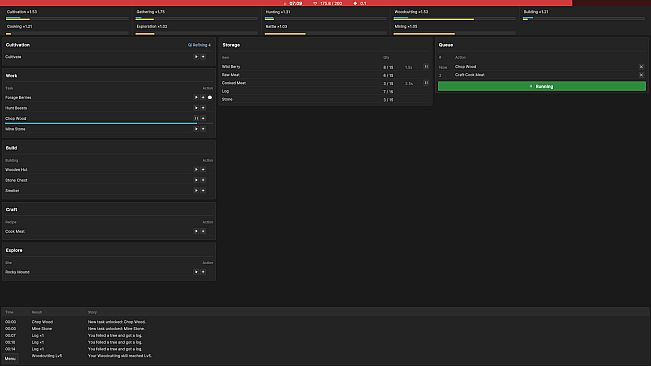Screen dimensions: 651x366
Task: Click the Woodcutting skill progress bar
Action: pyautogui.click(x=455, y=19)
